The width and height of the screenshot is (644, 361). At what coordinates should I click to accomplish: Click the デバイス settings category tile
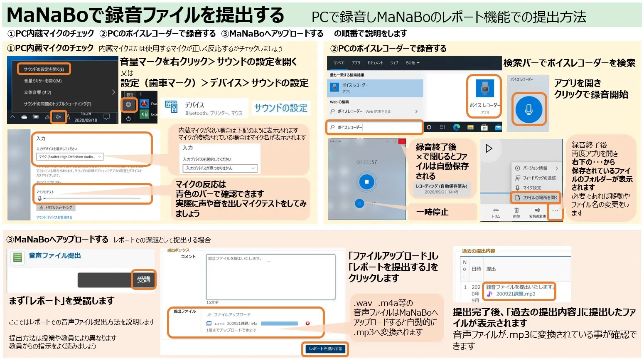tap(204, 108)
